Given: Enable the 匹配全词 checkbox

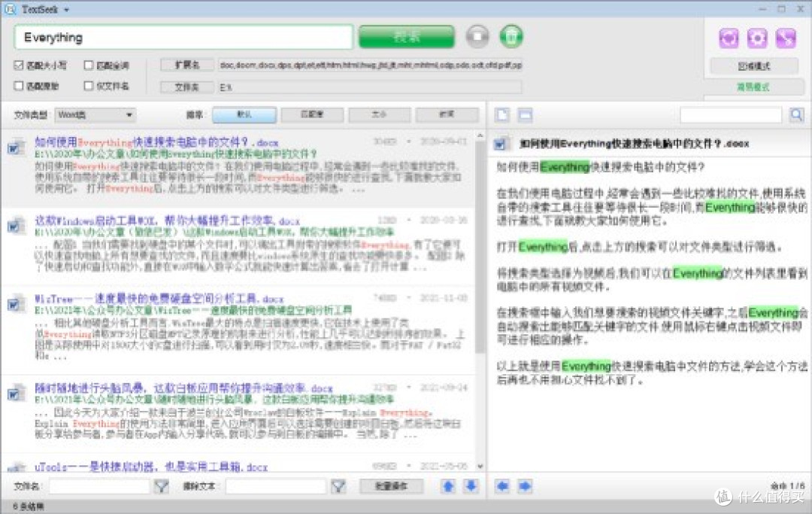Looking at the screenshot, I should pos(89,65).
